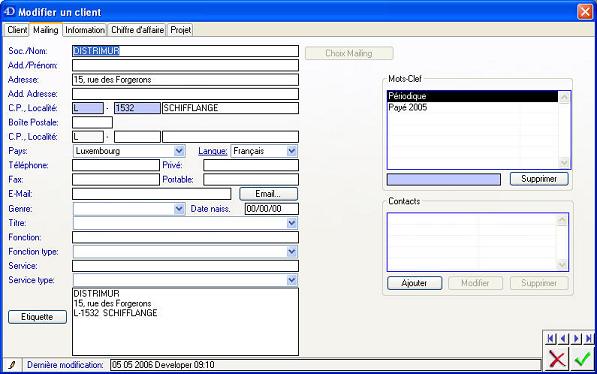The width and height of the screenshot is (597, 374).
Task: Click the pencil icon in status bar
Action: coord(12,365)
